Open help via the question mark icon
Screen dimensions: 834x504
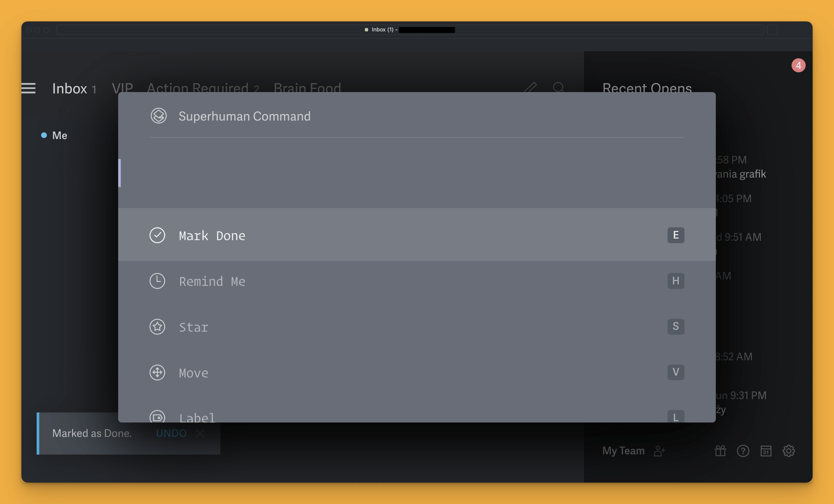pos(743,450)
